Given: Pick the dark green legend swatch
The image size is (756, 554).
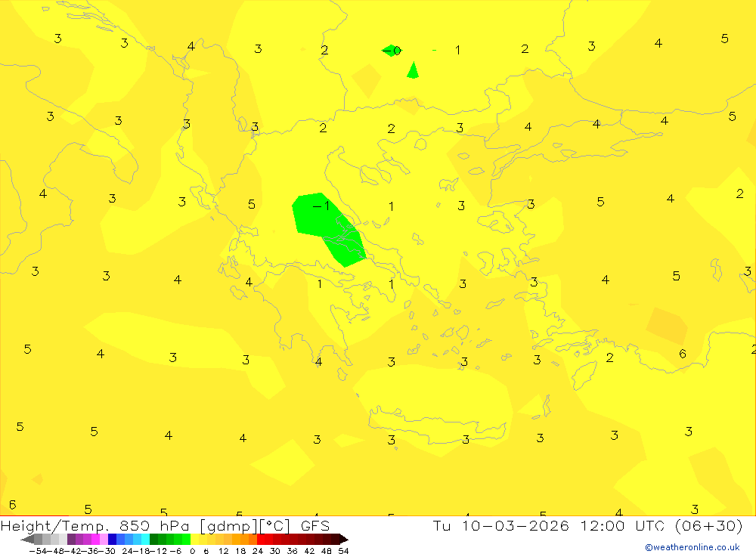Looking at the screenshot, I should [153, 540].
